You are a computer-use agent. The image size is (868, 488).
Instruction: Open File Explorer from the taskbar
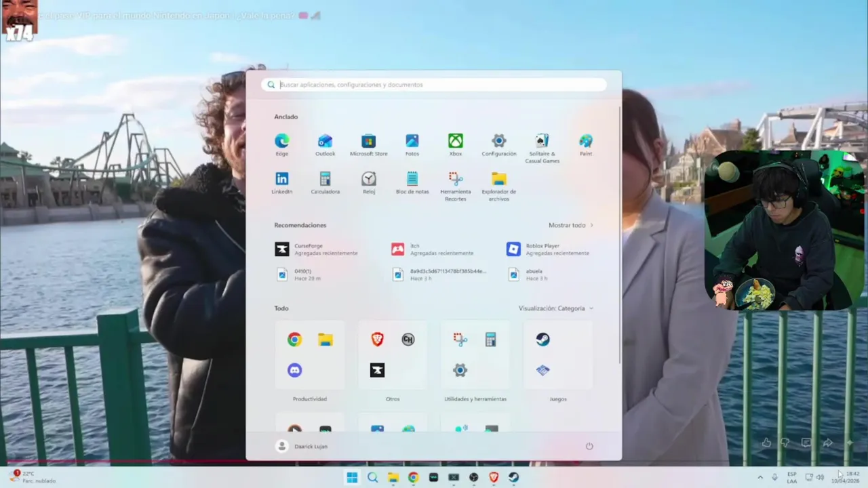coord(393,477)
